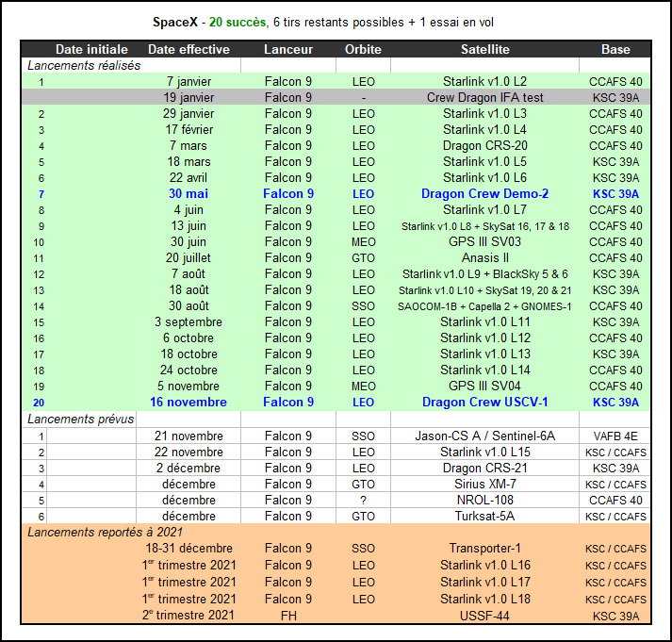Select row number '20' in blue
The height and width of the screenshot is (642, 672).
point(39,403)
